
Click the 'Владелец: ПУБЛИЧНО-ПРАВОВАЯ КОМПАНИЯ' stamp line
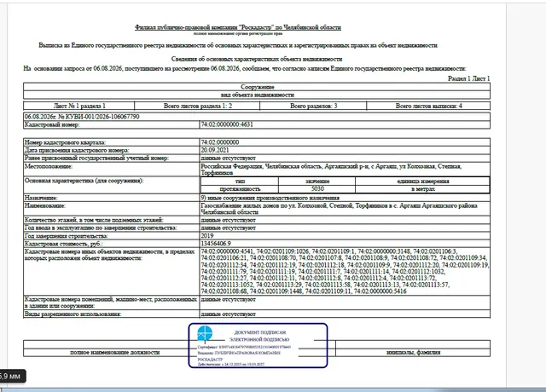[239, 353]
